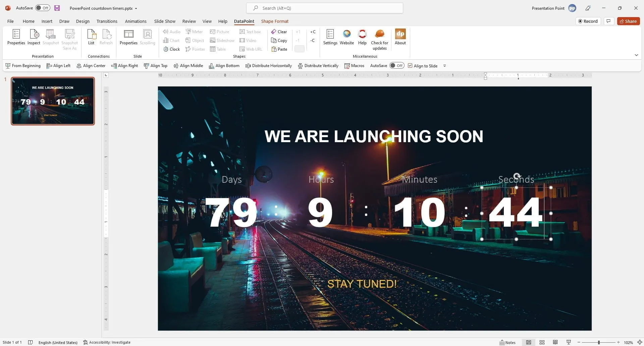Run Check for updates
644x346 pixels.
tap(379, 39)
